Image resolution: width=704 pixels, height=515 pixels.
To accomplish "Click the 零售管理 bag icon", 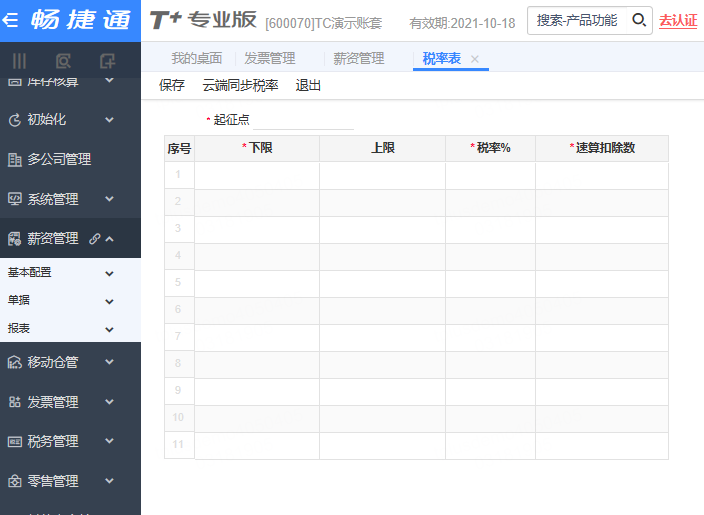I will 15,481.
